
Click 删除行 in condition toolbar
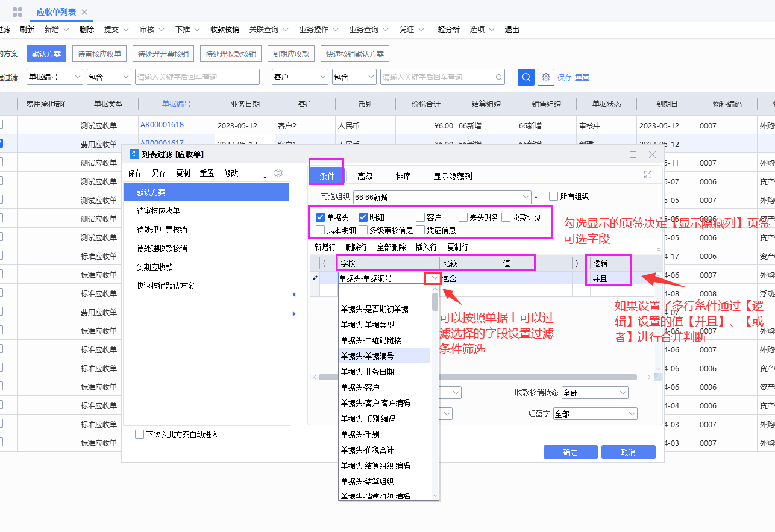tap(356, 247)
